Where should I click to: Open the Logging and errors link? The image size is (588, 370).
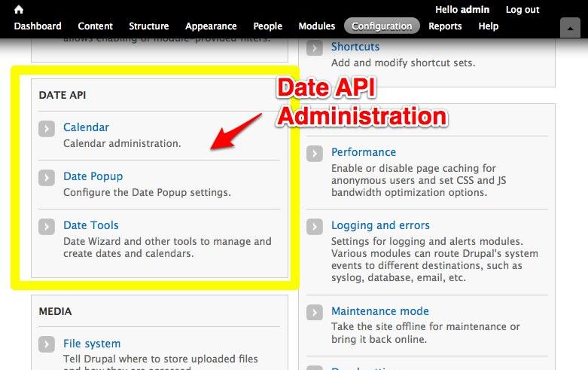pos(380,225)
